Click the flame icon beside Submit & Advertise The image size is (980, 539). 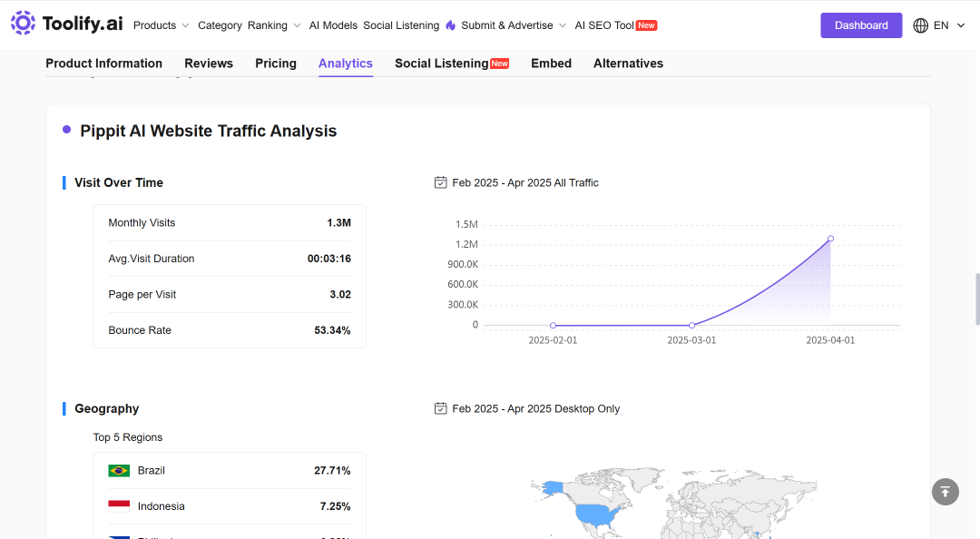coord(451,25)
